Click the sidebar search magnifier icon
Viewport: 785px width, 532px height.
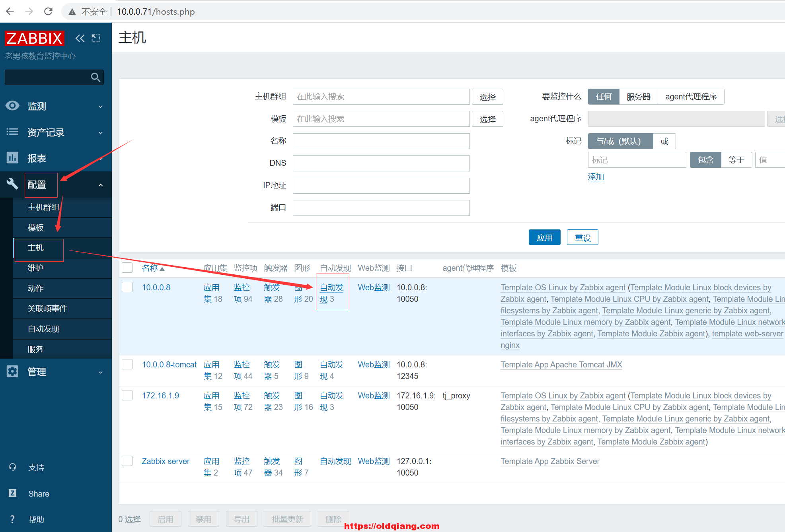95,77
